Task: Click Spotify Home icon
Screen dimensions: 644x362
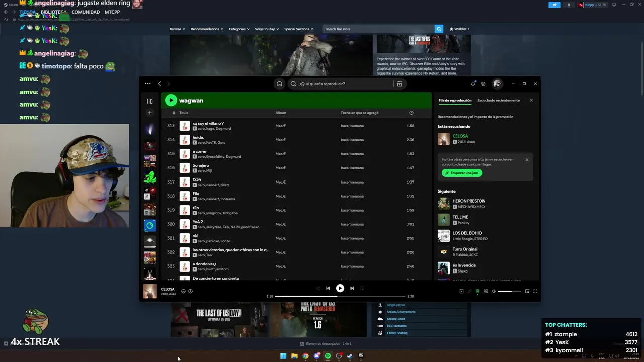Action: (279, 84)
